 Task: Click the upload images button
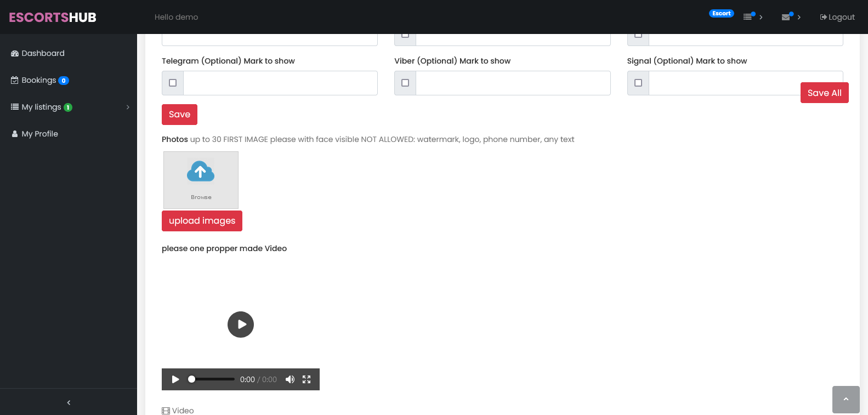[202, 221]
